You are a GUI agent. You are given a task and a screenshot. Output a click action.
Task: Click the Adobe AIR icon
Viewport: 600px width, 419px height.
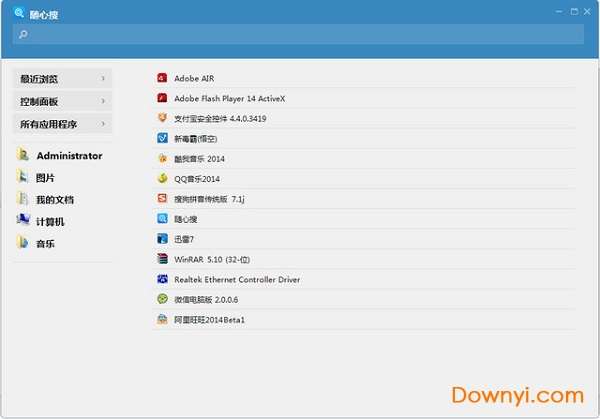(162, 78)
